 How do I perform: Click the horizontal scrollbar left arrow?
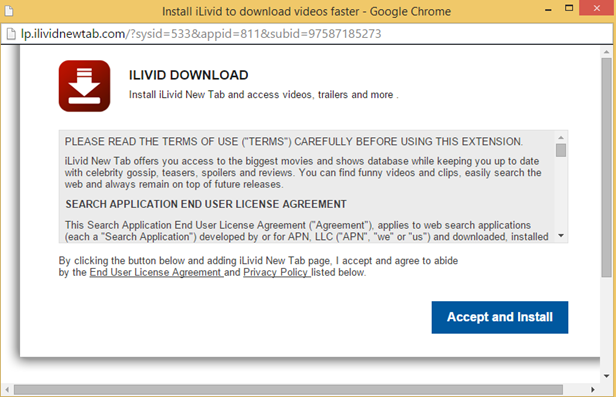[7, 390]
